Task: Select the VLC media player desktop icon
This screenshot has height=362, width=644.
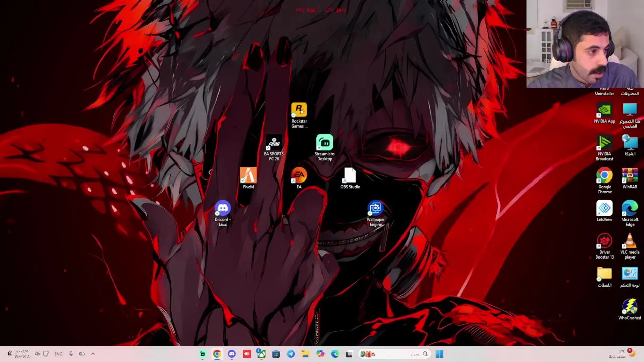Action: (630, 246)
